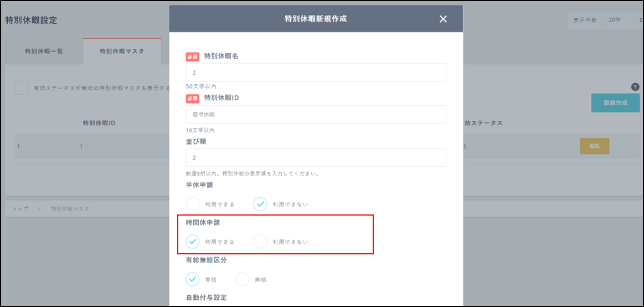Screen dimensions: 644x307
Task: Select the 並び順 number field
Action: click(316, 157)
